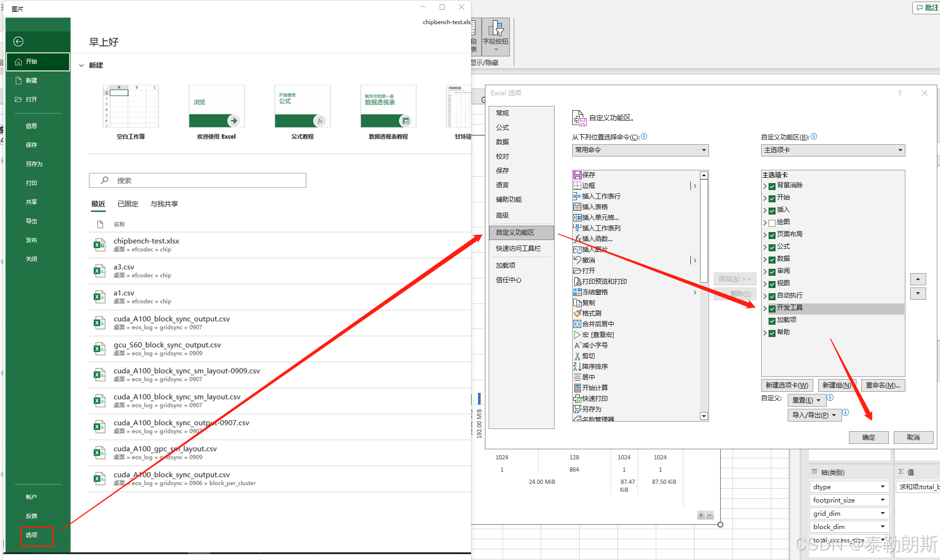Select the 合并后居中 command icon
Screen dimensions: 940x560
coord(577,324)
